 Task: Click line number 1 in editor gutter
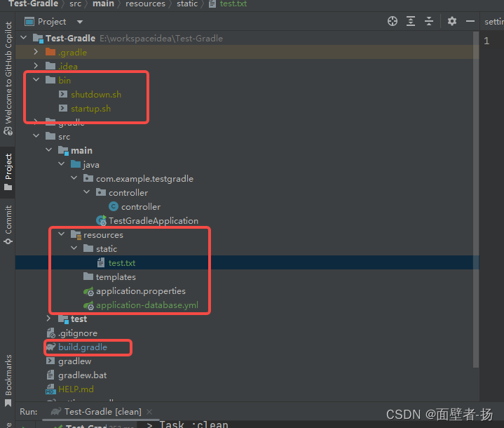click(486, 41)
